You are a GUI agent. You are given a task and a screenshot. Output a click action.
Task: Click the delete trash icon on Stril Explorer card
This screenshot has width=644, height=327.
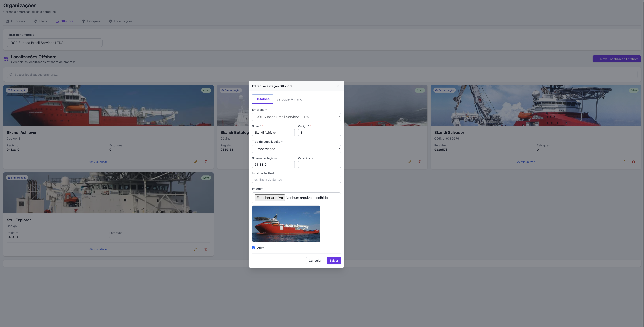[206, 249]
